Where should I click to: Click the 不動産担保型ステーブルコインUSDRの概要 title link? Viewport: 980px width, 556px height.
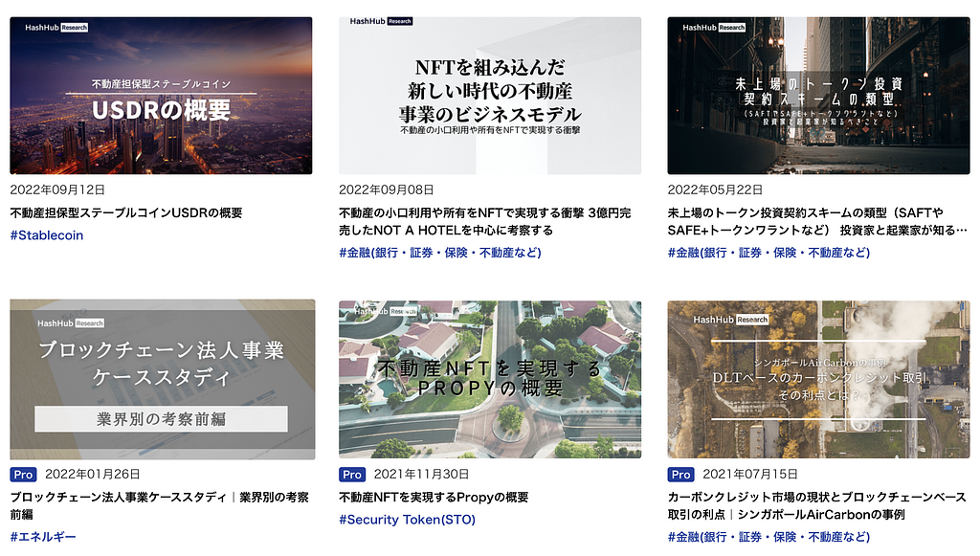pyautogui.click(x=126, y=212)
